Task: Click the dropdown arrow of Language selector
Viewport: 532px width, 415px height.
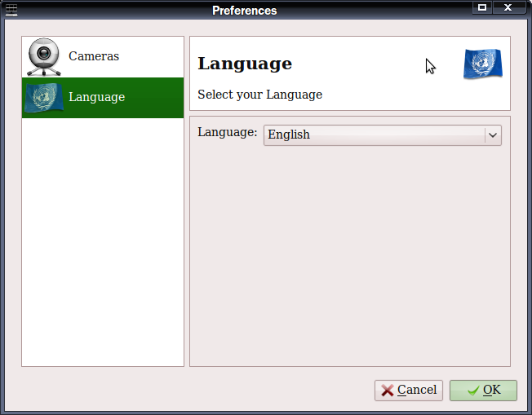Action: pyautogui.click(x=493, y=135)
